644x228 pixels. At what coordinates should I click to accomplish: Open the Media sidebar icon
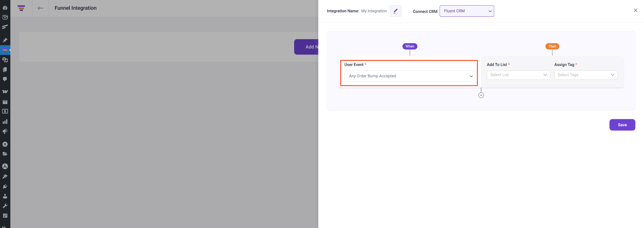(x=5, y=60)
